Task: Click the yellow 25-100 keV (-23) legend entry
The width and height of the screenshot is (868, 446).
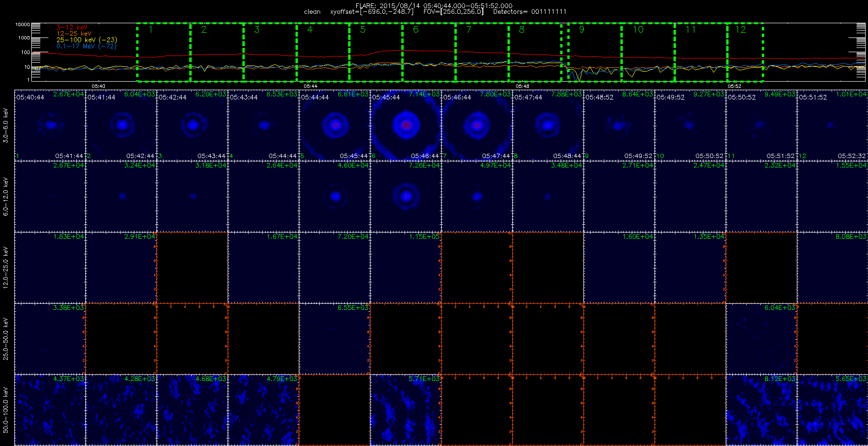Action: 87,40
